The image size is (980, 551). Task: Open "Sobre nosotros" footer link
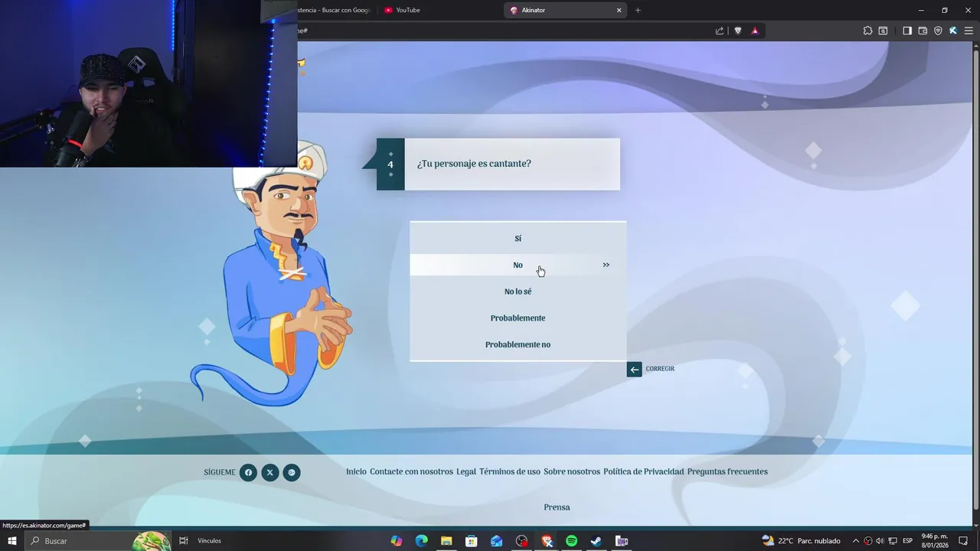(x=572, y=471)
